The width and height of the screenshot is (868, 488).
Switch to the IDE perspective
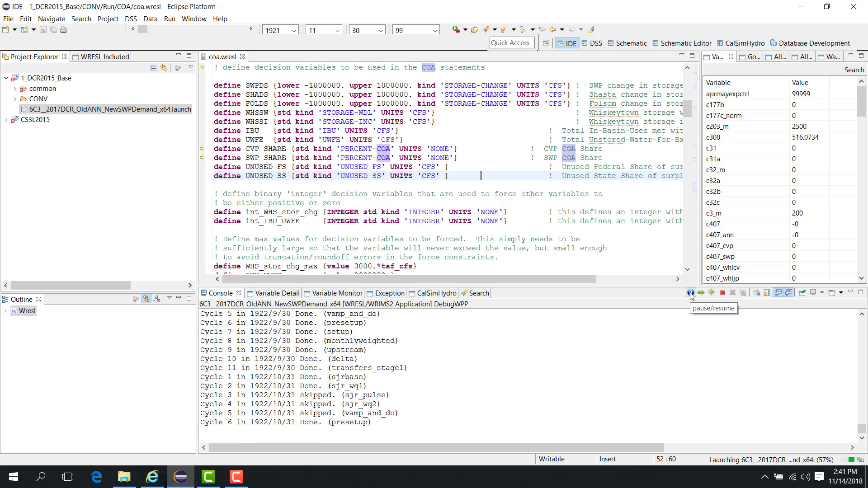[x=567, y=43]
